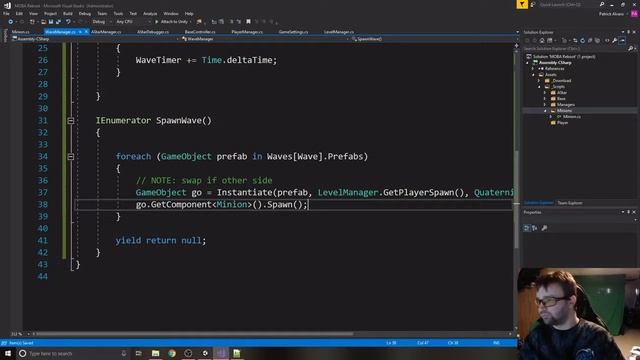Open the File menu
The width and height of the screenshot is (640, 360).
point(6,13)
